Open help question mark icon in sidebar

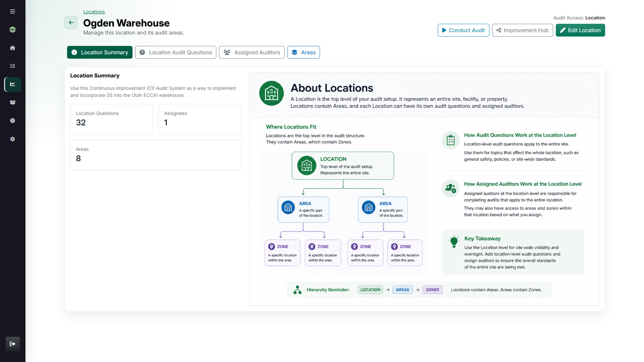coord(12,121)
